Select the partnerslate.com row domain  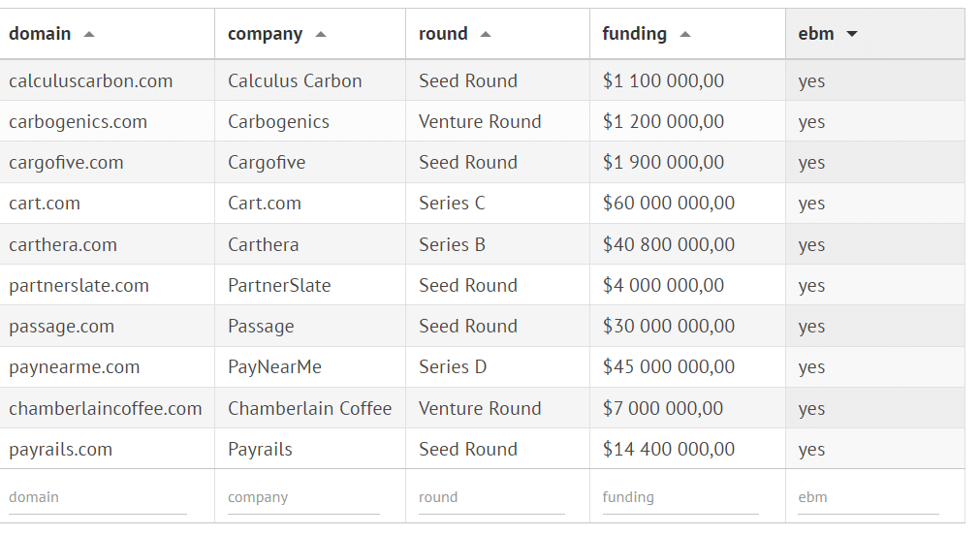(x=79, y=286)
